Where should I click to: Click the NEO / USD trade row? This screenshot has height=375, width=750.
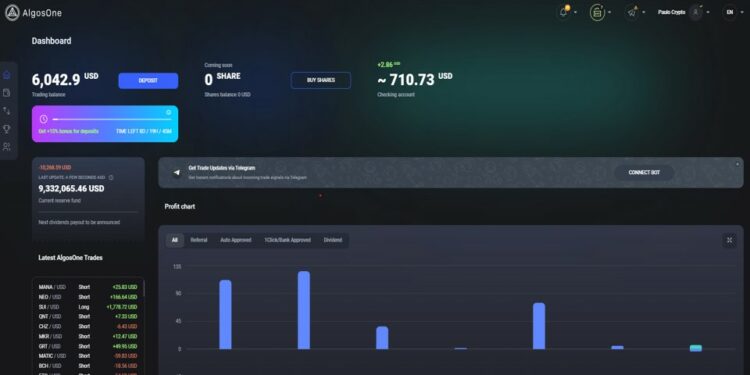point(88,297)
